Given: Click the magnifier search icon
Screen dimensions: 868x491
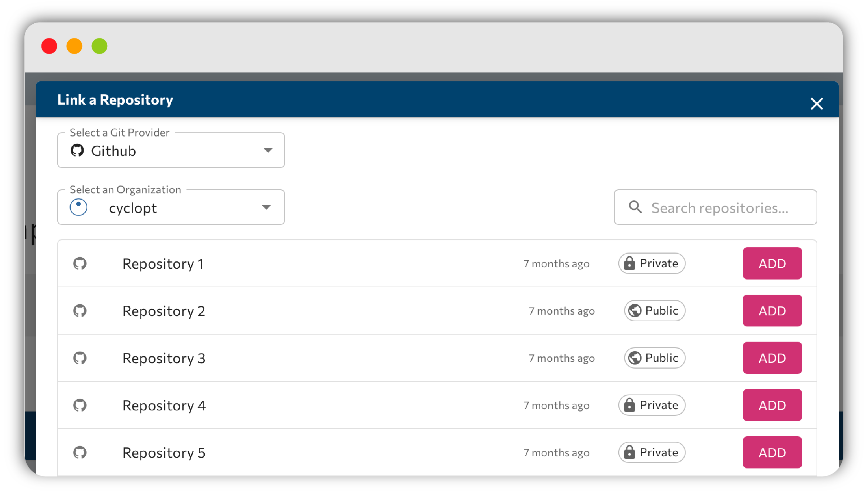Looking at the screenshot, I should point(635,207).
